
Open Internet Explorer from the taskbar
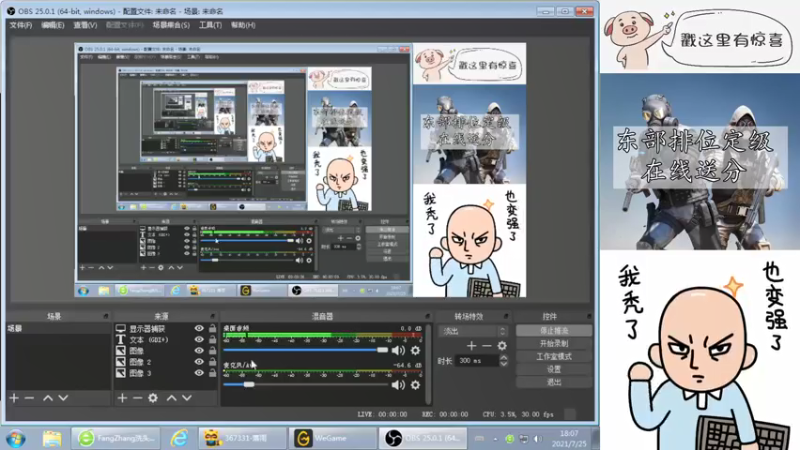[x=179, y=438]
